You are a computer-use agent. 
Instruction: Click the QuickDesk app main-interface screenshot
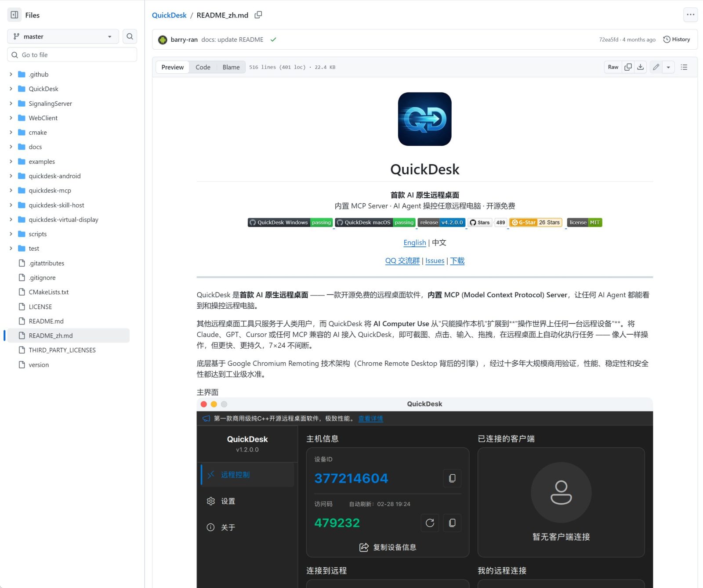pos(425,493)
